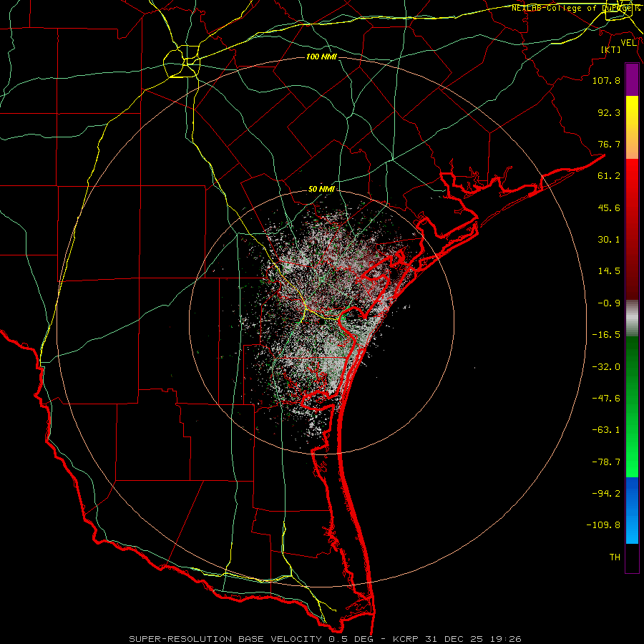Select the -32.0 velocity scale value

[606, 367]
